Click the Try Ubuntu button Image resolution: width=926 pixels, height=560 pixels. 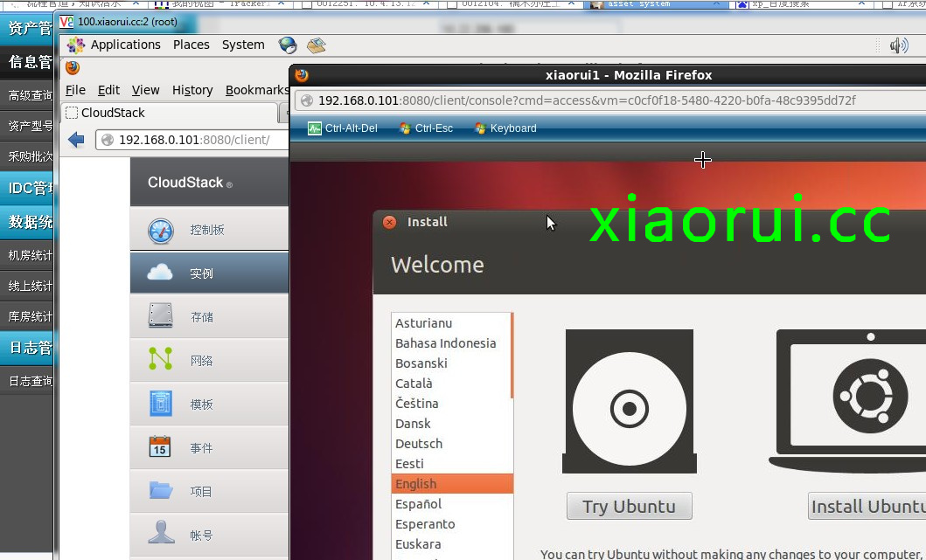[x=629, y=507]
